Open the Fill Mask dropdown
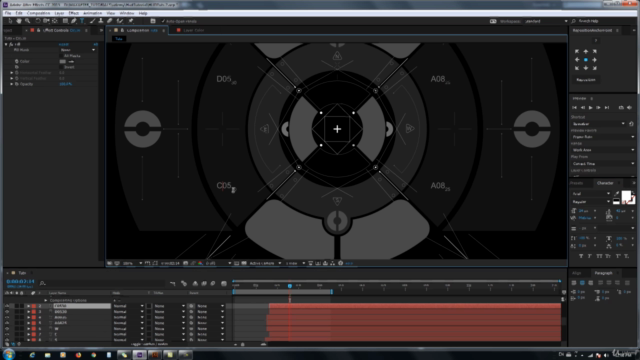 pyautogui.click(x=78, y=50)
